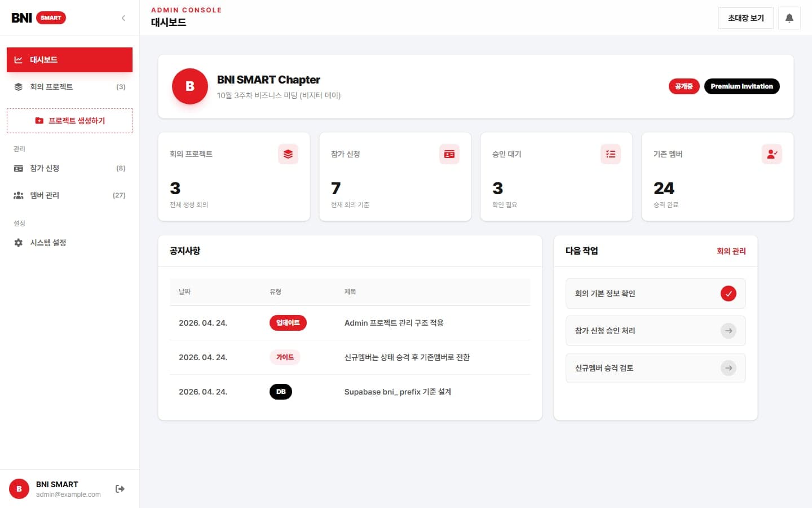Open 멤버 관리 in the sidebar
This screenshot has width=812, height=508.
(69, 195)
